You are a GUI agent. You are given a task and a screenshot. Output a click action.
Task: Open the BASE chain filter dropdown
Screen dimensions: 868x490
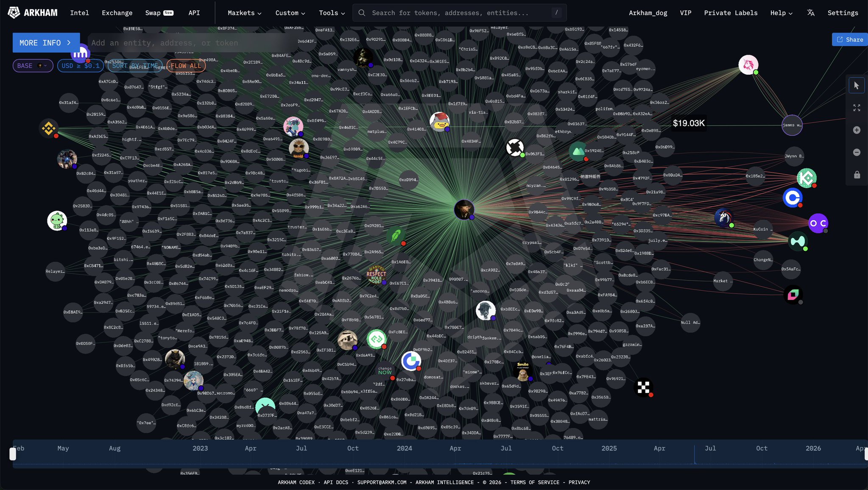pyautogui.click(x=33, y=66)
